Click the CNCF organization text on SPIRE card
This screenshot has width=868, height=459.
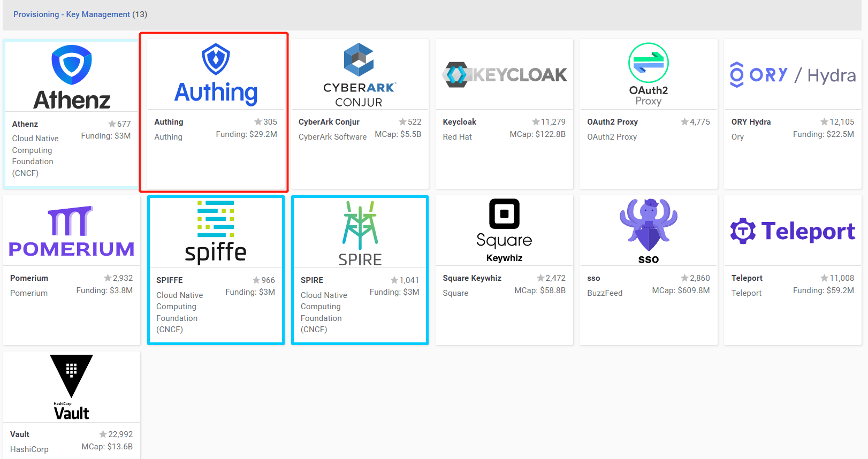point(324,312)
